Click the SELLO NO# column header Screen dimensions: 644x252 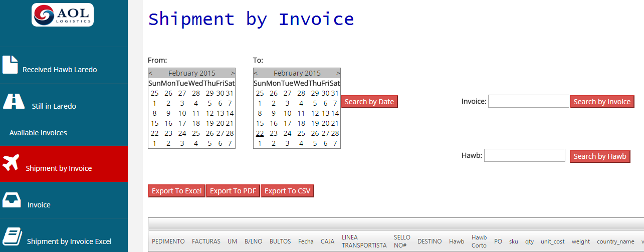point(402,241)
